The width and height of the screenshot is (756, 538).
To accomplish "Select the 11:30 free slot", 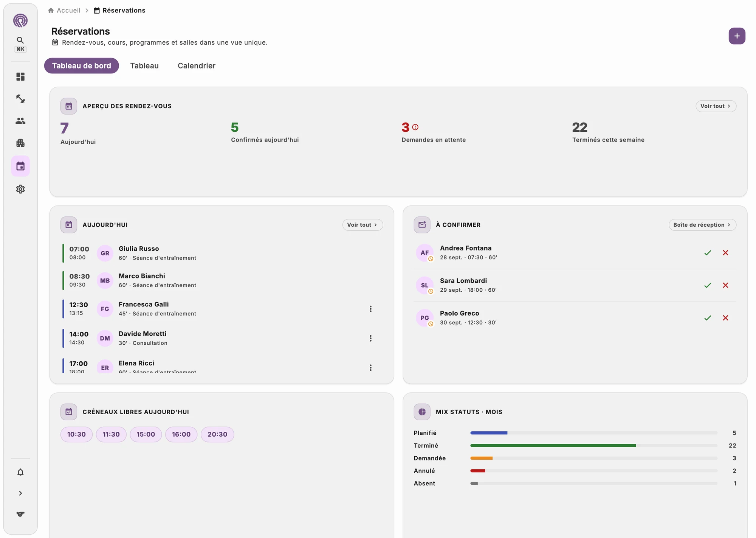I will coord(111,434).
